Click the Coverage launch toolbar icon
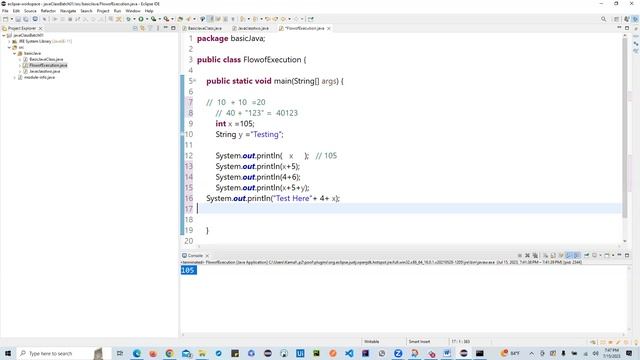640x360 pixels. click(x=153, y=19)
